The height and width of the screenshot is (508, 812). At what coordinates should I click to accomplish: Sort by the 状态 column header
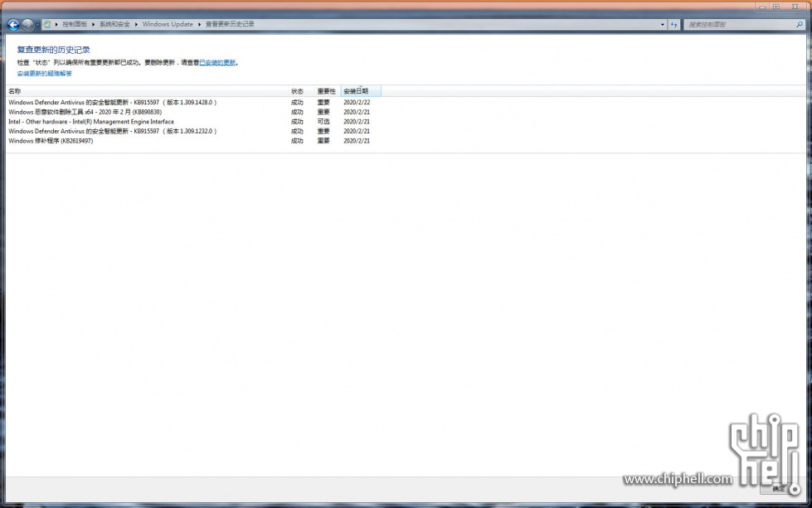click(301, 91)
